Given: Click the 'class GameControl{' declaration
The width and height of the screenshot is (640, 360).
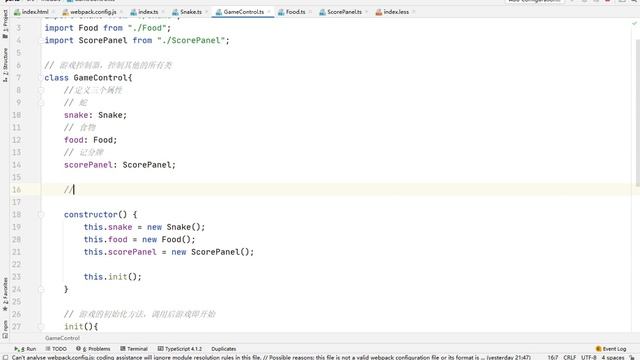Looking at the screenshot, I should click(88, 78).
